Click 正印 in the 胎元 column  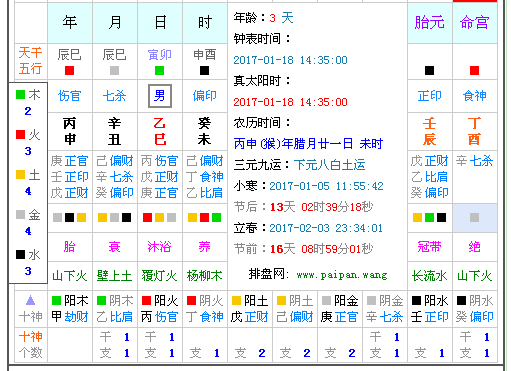pos(430,96)
